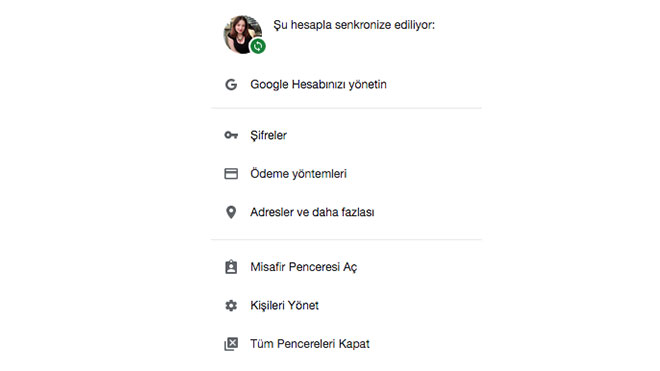
Task: Open Google Hesabınızı yönetin
Action: click(x=346, y=85)
